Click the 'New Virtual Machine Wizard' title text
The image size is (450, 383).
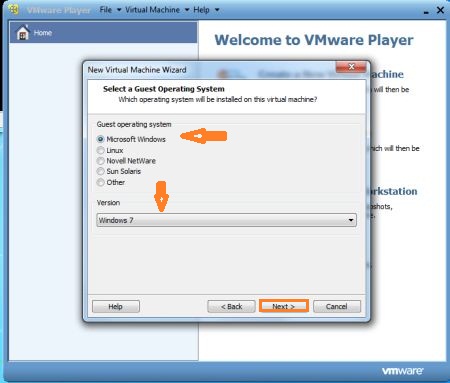137,70
